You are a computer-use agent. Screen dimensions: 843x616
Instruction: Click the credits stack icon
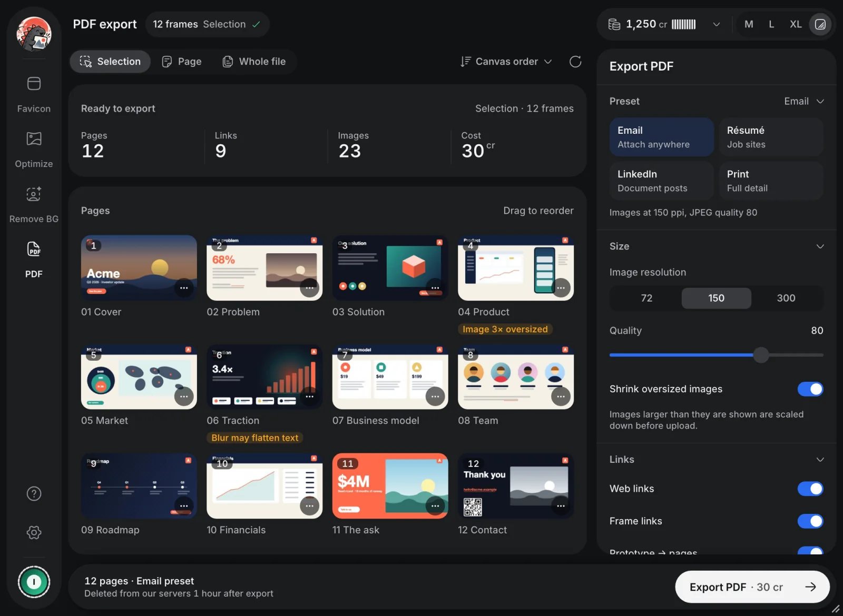614,24
